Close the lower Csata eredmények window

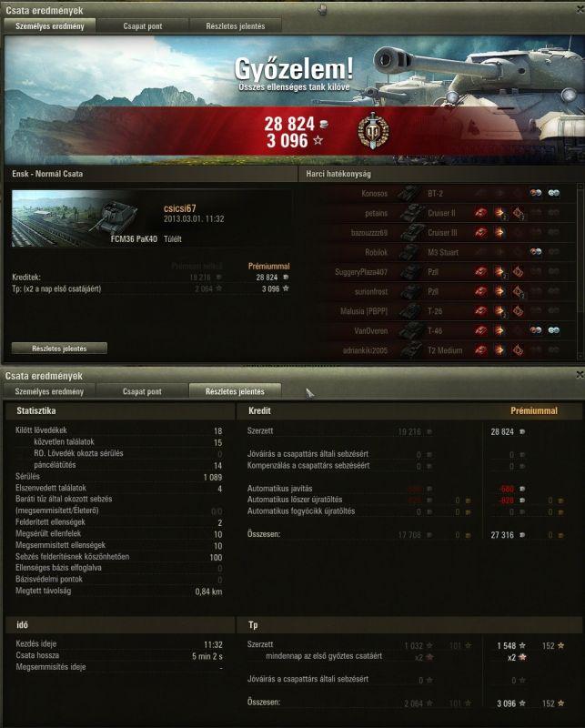(580, 374)
